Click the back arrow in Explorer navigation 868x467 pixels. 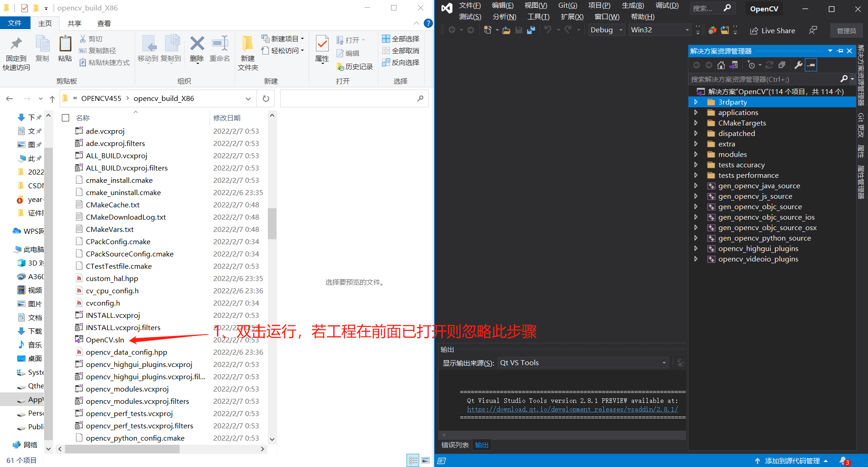[x=10, y=99]
